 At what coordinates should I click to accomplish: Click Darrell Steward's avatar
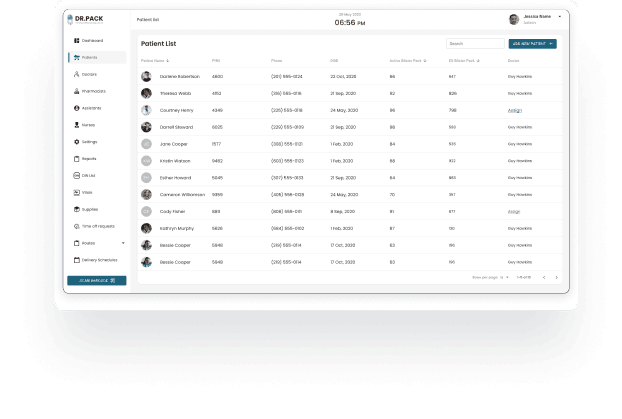pos(146,127)
